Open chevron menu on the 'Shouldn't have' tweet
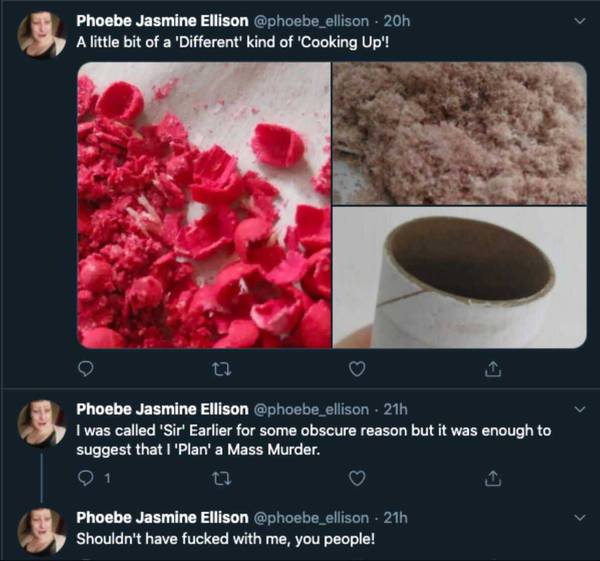The image size is (600, 561). (x=580, y=518)
